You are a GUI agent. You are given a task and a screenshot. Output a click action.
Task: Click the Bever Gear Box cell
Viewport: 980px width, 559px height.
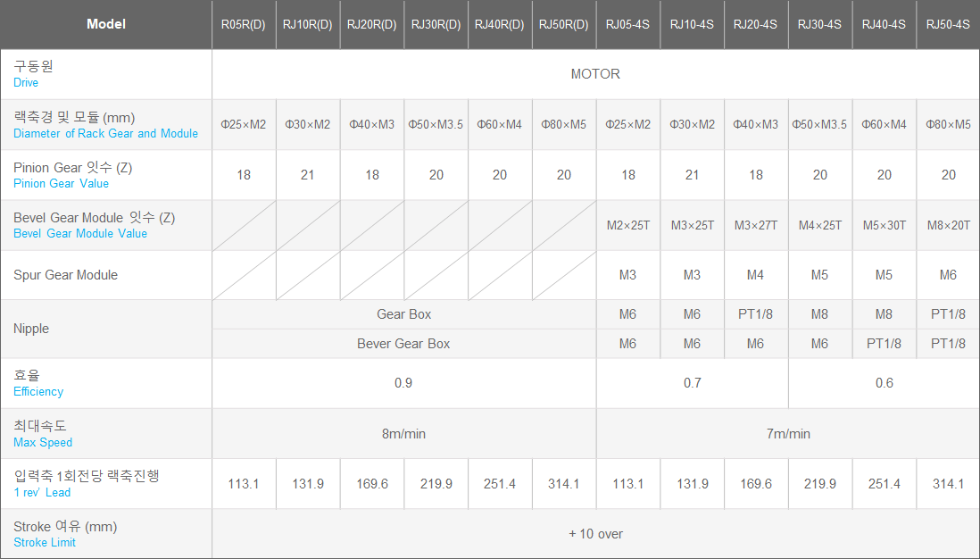click(403, 344)
